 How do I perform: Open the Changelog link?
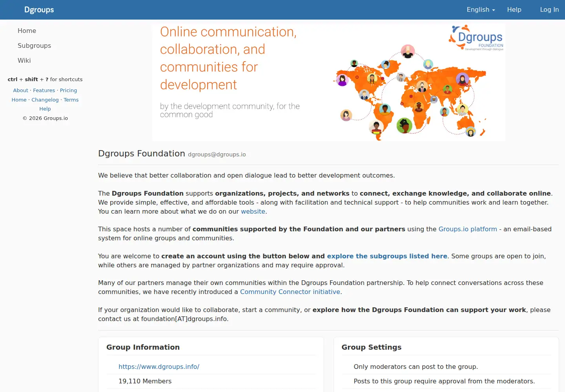(x=45, y=100)
